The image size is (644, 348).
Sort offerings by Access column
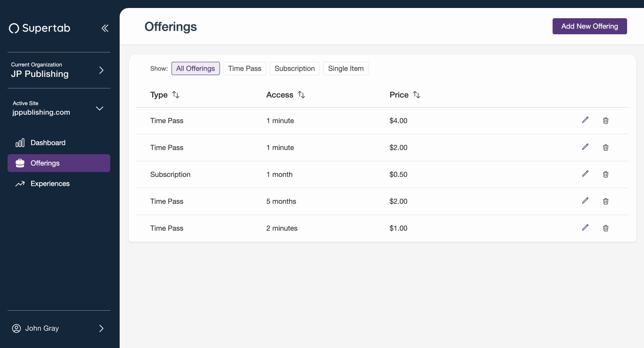coord(302,95)
